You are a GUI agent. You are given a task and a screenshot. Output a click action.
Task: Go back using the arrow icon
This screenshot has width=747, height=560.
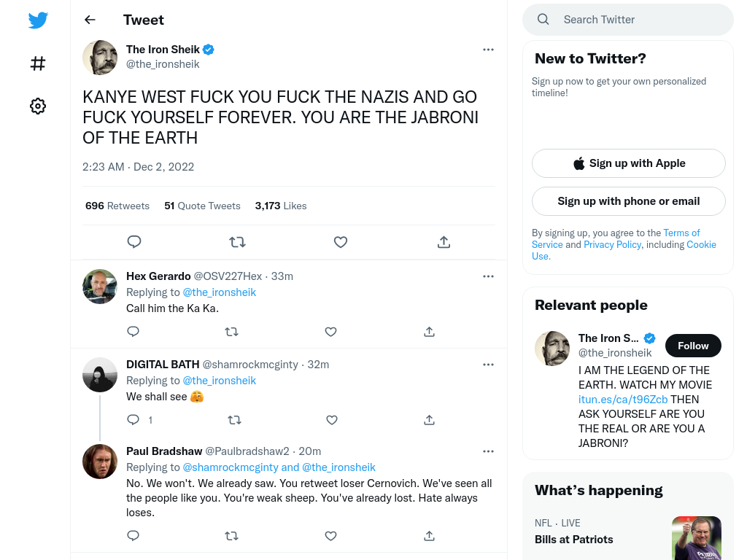[x=90, y=20]
